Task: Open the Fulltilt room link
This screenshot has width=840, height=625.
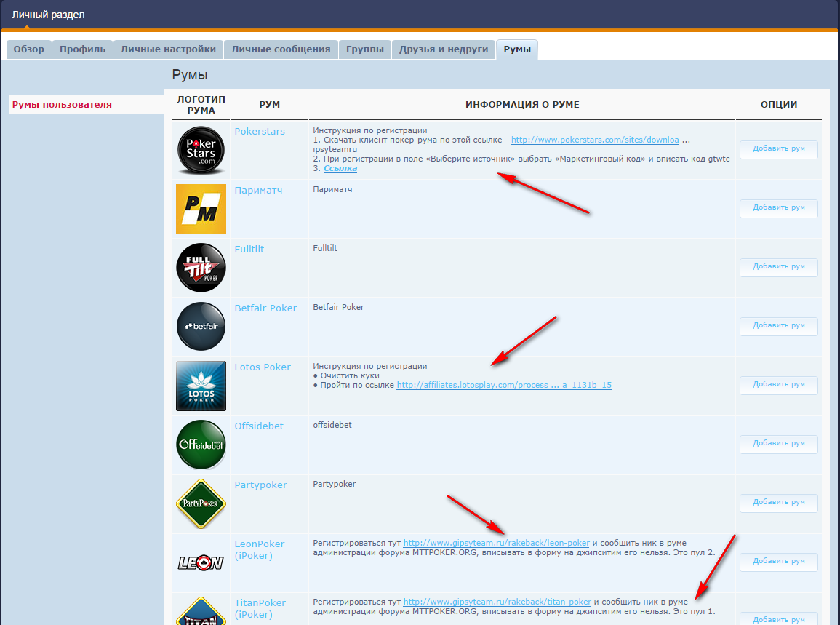Action: click(x=249, y=250)
